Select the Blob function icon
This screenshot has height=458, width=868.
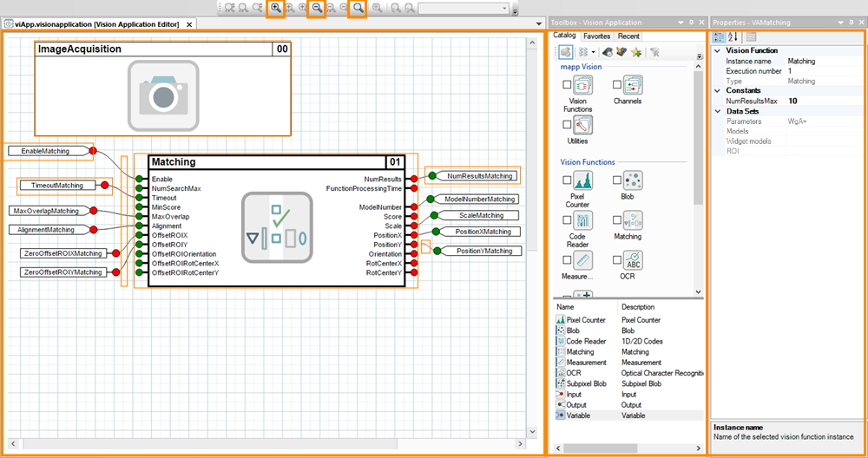coord(633,180)
